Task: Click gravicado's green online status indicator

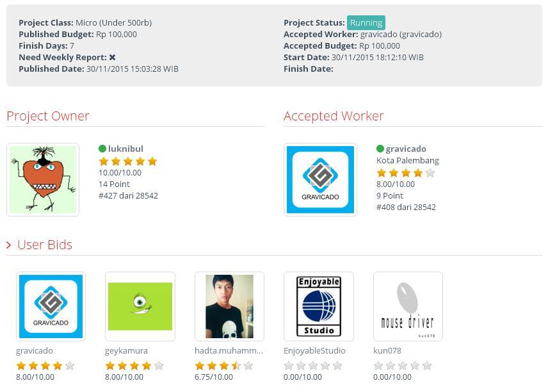Action: click(x=380, y=149)
